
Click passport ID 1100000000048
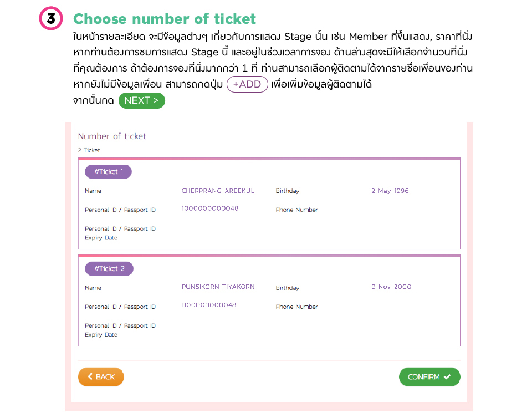[208, 305]
